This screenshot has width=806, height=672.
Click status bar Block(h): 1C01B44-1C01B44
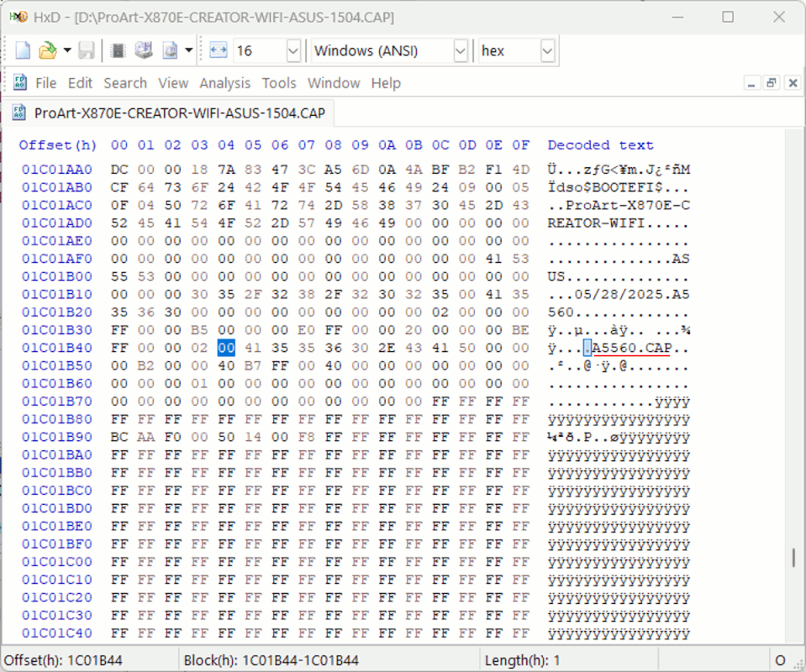tap(271, 660)
